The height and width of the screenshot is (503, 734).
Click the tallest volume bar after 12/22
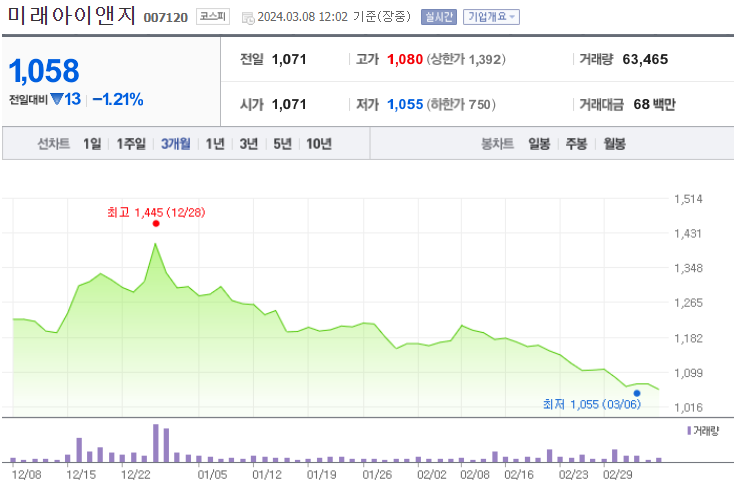156,443
